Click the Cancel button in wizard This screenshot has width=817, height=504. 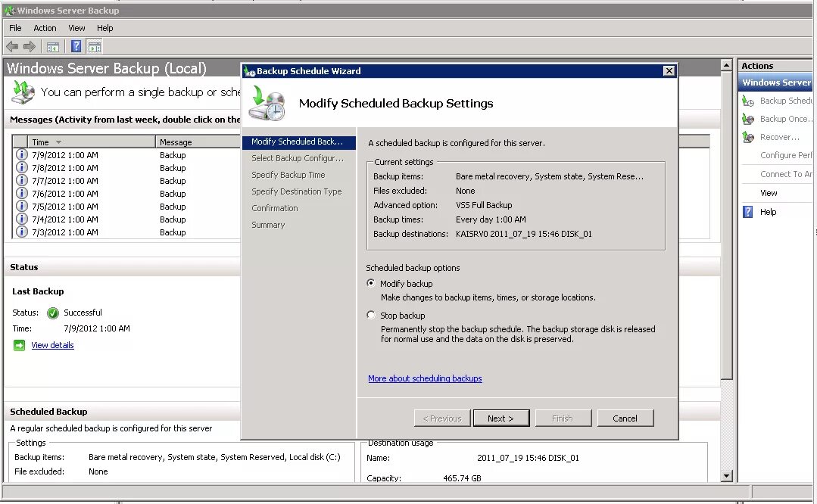625,418
